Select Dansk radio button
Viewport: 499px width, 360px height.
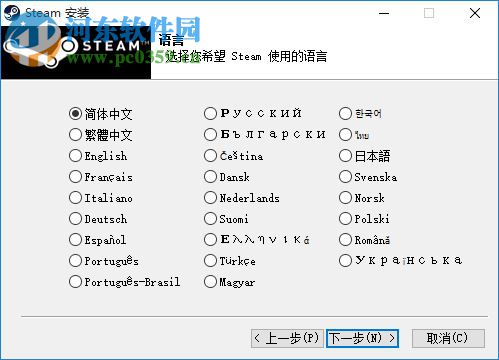tap(210, 177)
